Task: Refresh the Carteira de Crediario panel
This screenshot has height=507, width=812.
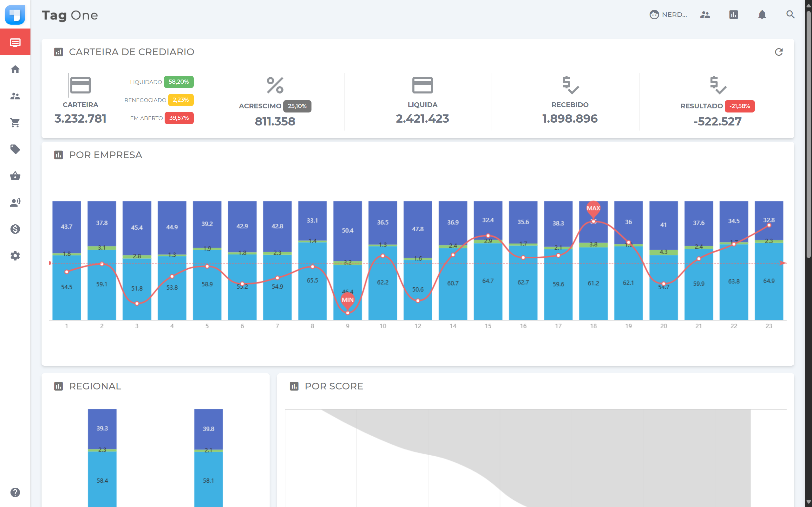Action: (778, 52)
